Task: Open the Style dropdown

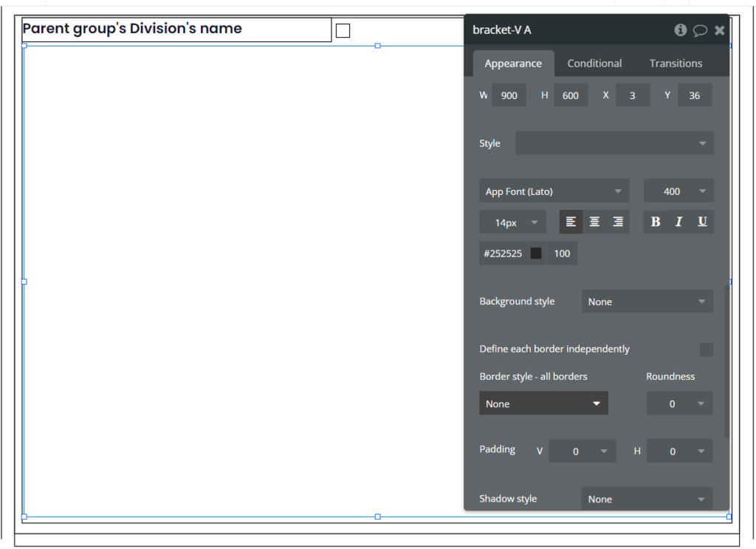Action: tap(614, 143)
